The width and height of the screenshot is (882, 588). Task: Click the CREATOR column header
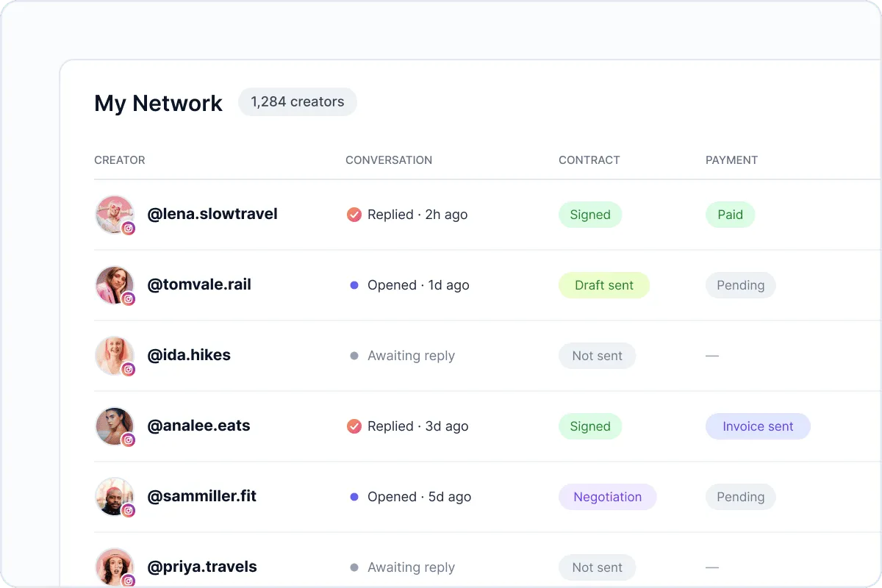click(x=120, y=160)
